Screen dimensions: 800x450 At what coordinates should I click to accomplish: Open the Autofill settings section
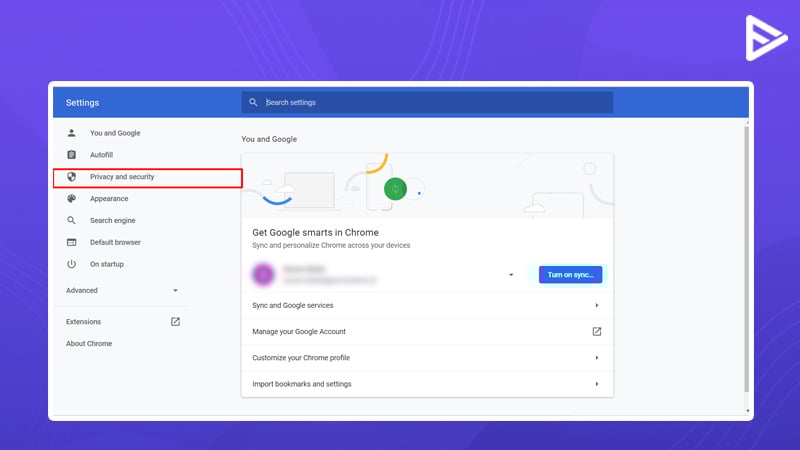click(102, 155)
